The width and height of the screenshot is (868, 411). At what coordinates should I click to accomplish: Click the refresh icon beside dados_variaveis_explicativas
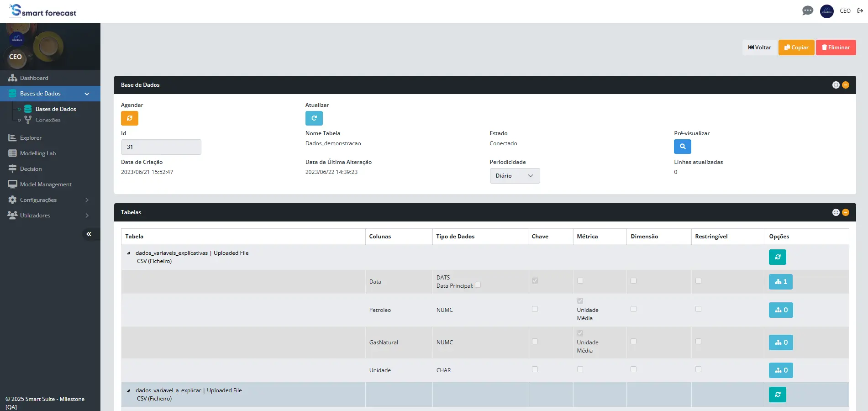778,257
